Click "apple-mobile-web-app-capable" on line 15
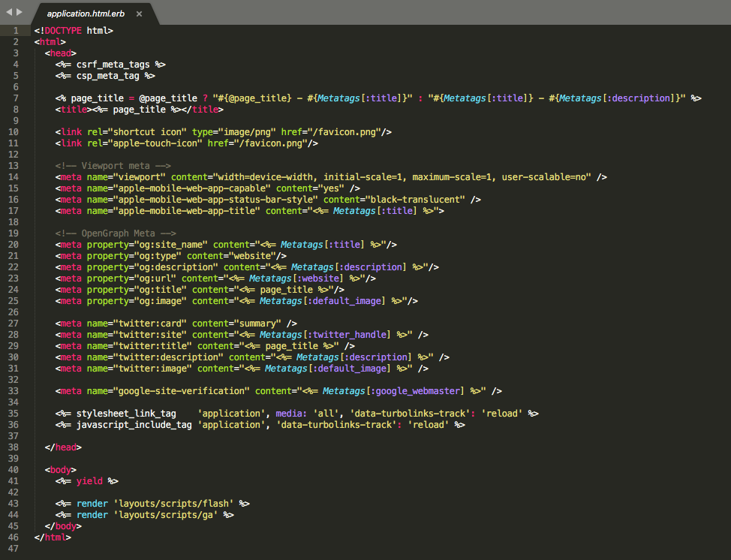This screenshot has height=560, width=731. [x=192, y=188]
